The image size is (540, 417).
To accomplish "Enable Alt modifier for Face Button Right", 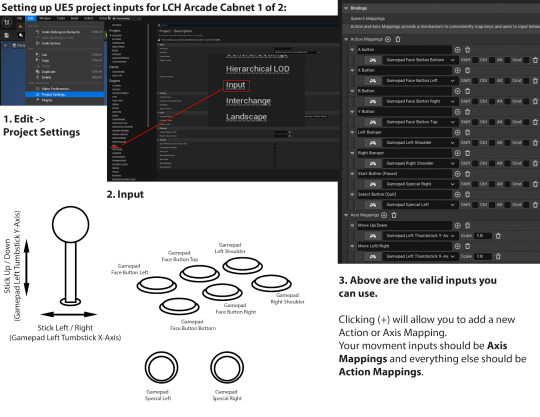I will coord(508,101).
